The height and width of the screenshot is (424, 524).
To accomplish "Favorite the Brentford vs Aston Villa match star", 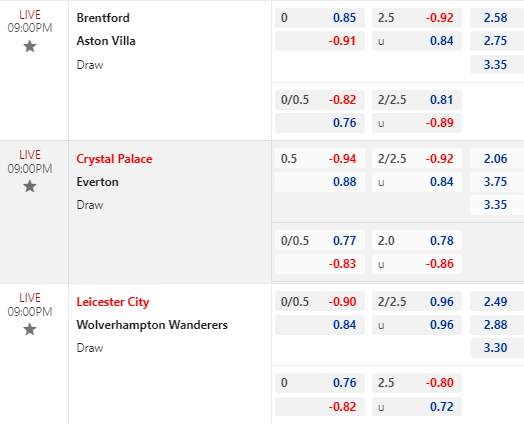I will pyautogui.click(x=30, y=46).
